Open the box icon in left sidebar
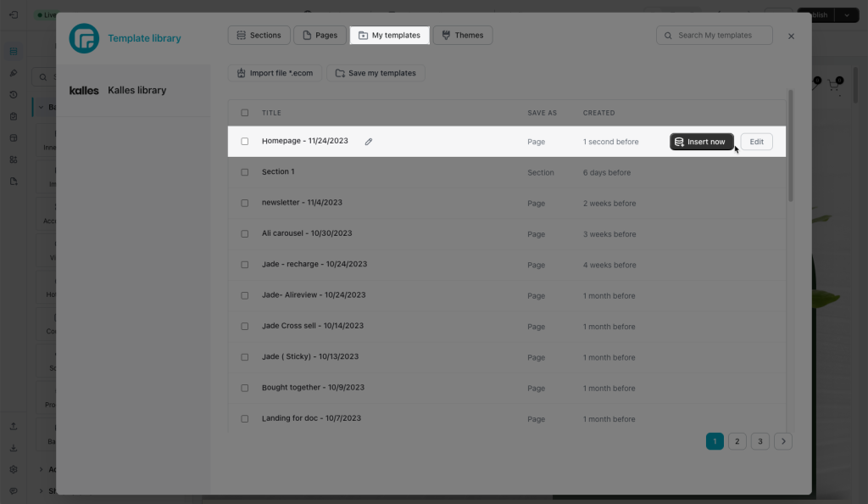This screenshot has height=504, width=868. tap(14, 138)
